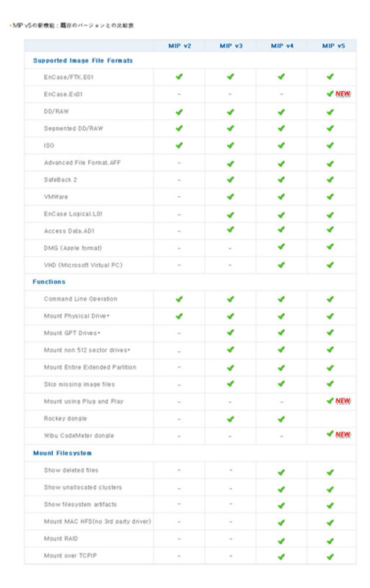Click the Functions section heading

click(48, 282)
